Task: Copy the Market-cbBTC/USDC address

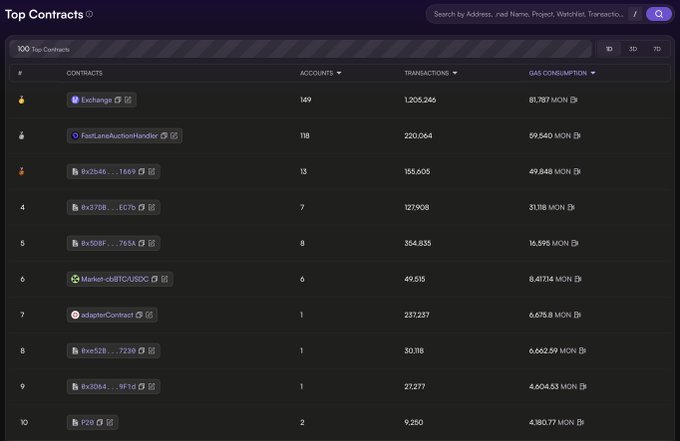Action: click(154, 279)
